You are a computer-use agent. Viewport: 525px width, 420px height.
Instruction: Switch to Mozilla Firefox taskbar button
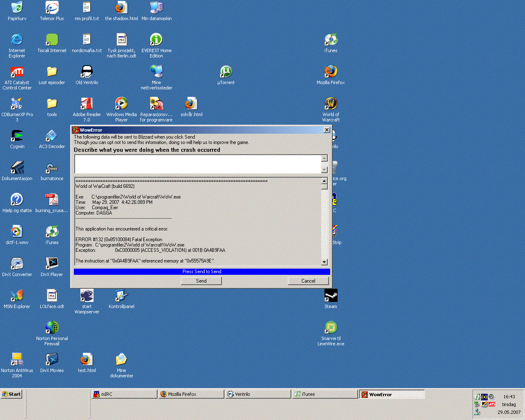pos(191,394)
